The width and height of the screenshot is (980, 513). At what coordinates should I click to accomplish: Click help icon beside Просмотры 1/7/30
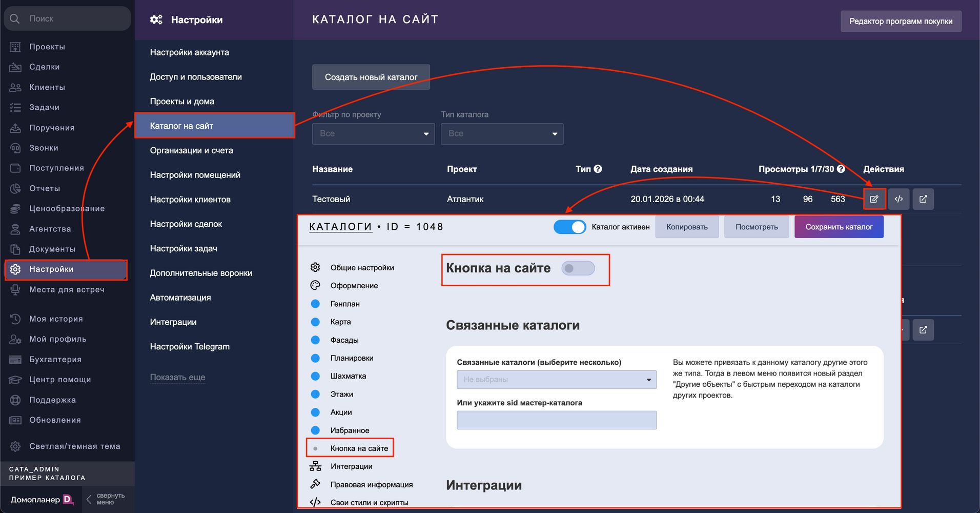pyautogui.click(x=841, y=169)
